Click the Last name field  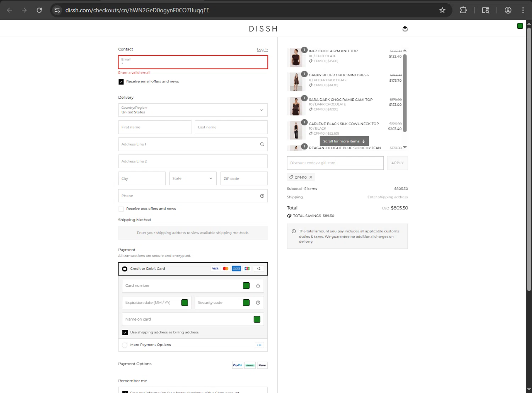tap(231, 127)
